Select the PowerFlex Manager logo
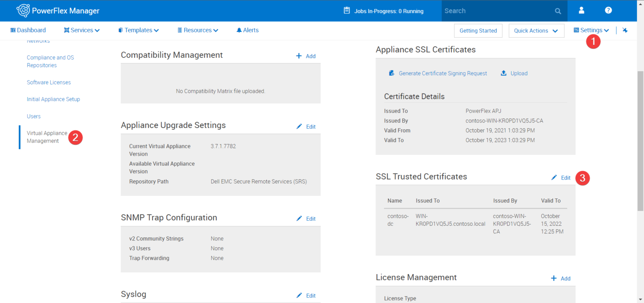Viewport: 644px width, 303px height. (x=24, y=10)
